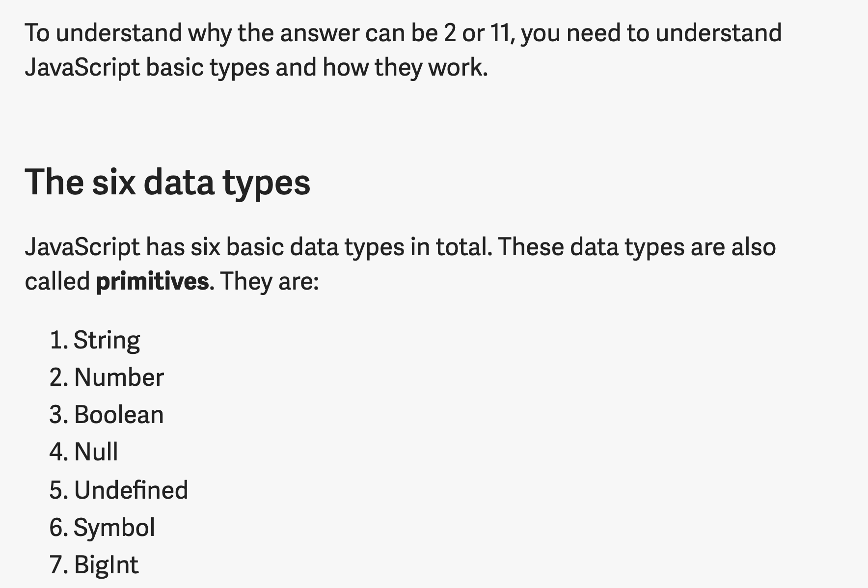Click the bold word "primitives"
Viewport: 868px width, 588px height.
(x=152, y=282)
